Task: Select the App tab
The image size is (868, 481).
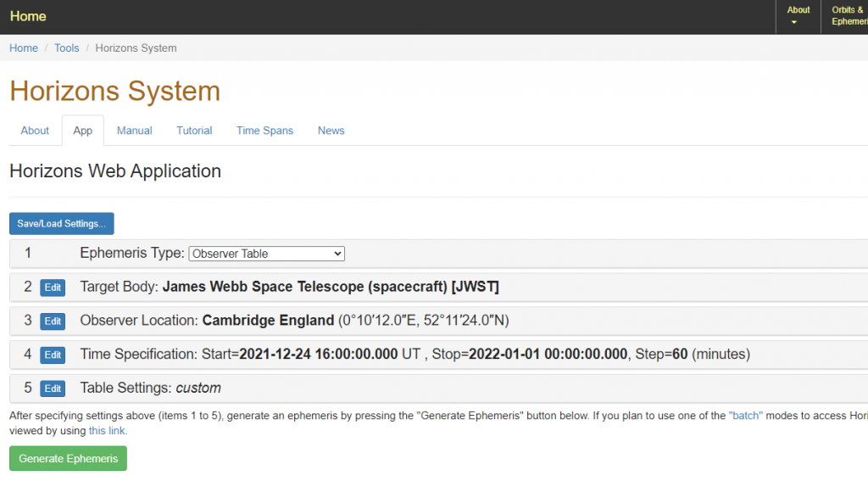Action: [82, 131]
